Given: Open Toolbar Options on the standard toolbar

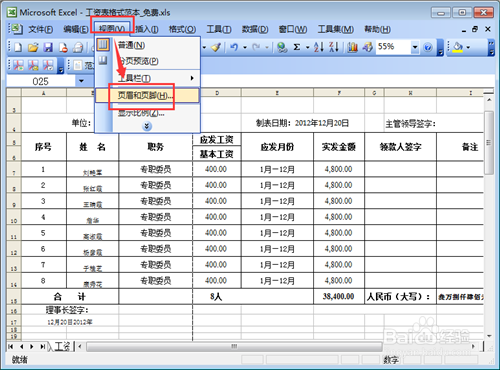Looking at the screenshot, I should click(x=440, y=48).
